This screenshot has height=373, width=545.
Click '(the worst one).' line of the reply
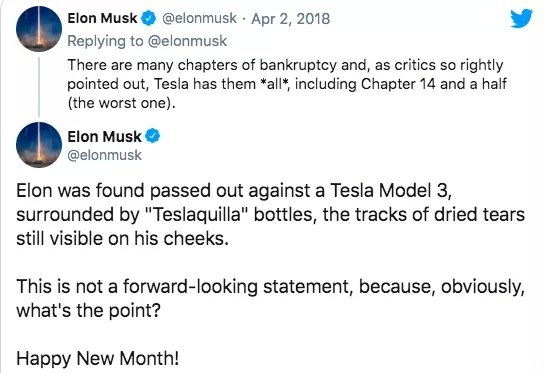[121, 103]
